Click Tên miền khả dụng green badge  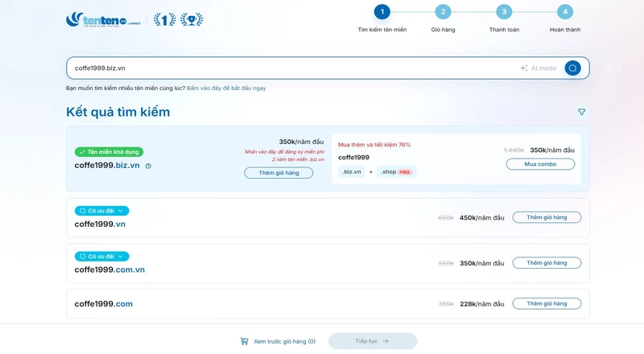tap(109, 152)
